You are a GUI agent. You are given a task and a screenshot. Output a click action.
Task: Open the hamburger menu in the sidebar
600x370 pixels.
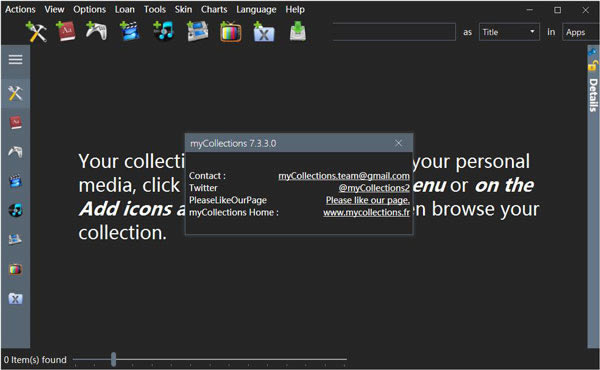pyautogui.click(x=15, y=59)
